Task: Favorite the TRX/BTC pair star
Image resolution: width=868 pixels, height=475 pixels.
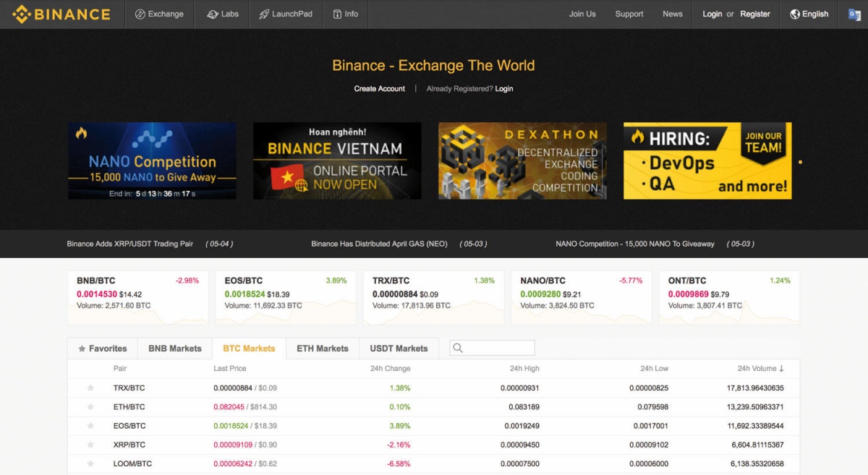Action: [x=90, y=388]
